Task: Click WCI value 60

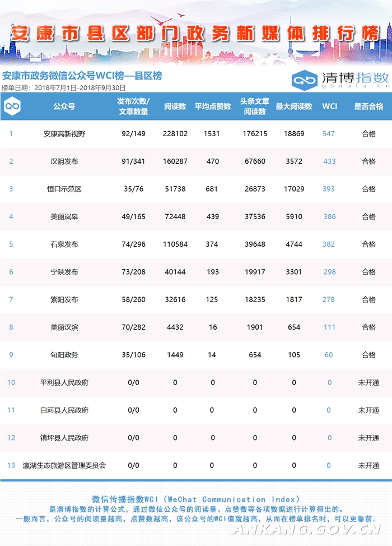Action: click(329, 355)
